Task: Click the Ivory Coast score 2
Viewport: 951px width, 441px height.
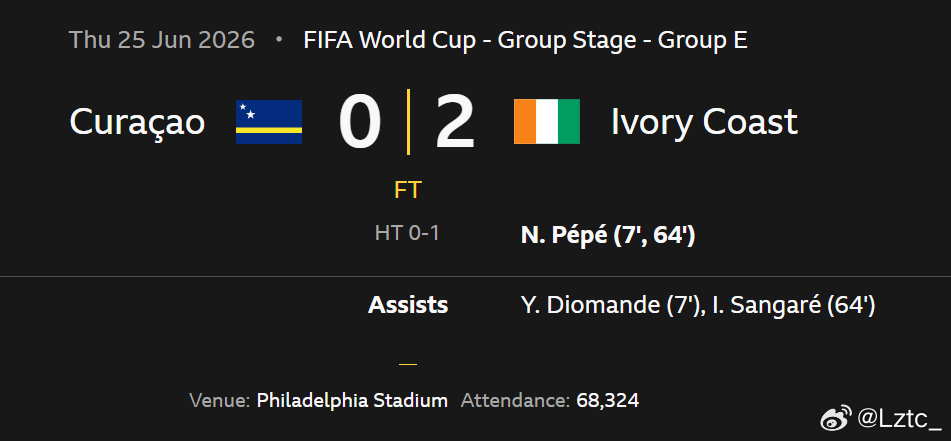Action: [x=455, y=123]
